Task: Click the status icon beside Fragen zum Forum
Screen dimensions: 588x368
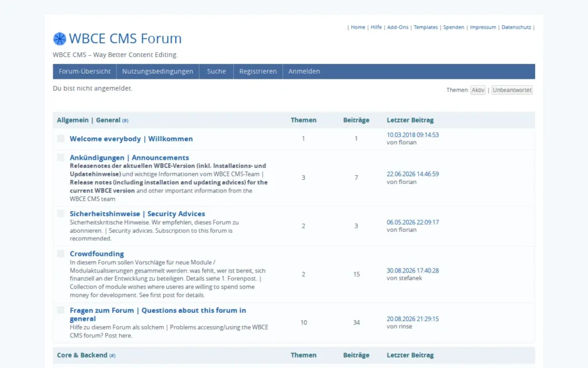Action: [x=61, y=310]
